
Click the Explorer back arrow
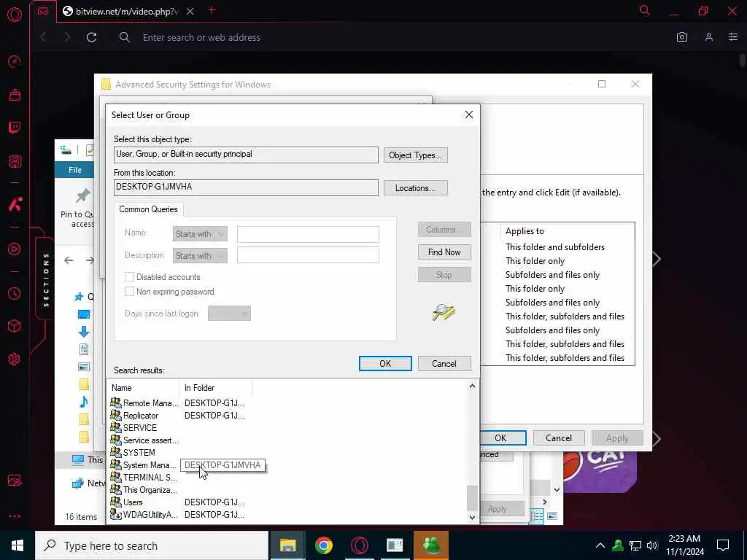coord(69,260)
